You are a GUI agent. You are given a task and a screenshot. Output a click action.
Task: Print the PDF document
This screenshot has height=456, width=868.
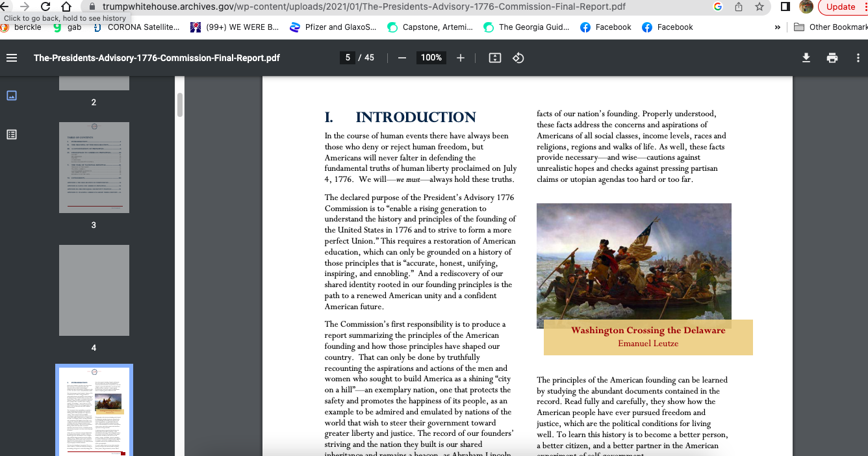tap(832, 58)
